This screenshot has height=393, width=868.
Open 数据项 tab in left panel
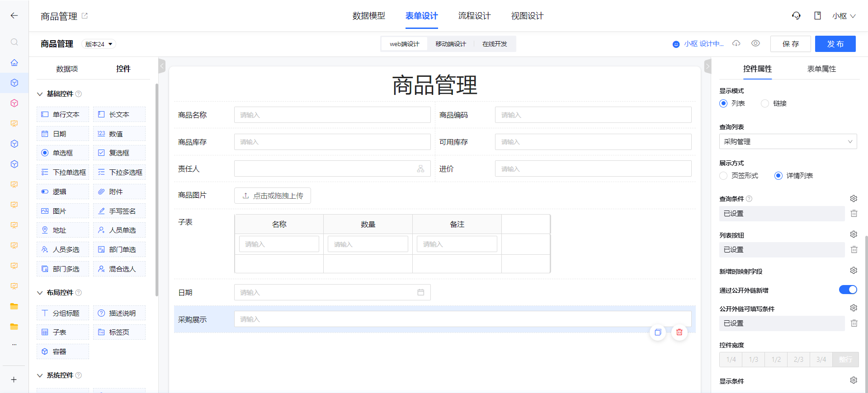pyautogui.click(x=67, y=69)
